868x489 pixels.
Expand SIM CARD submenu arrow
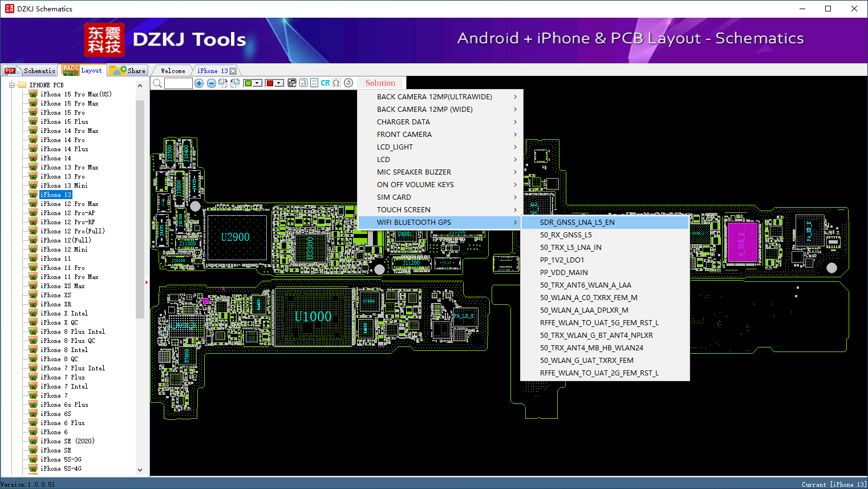515,197
